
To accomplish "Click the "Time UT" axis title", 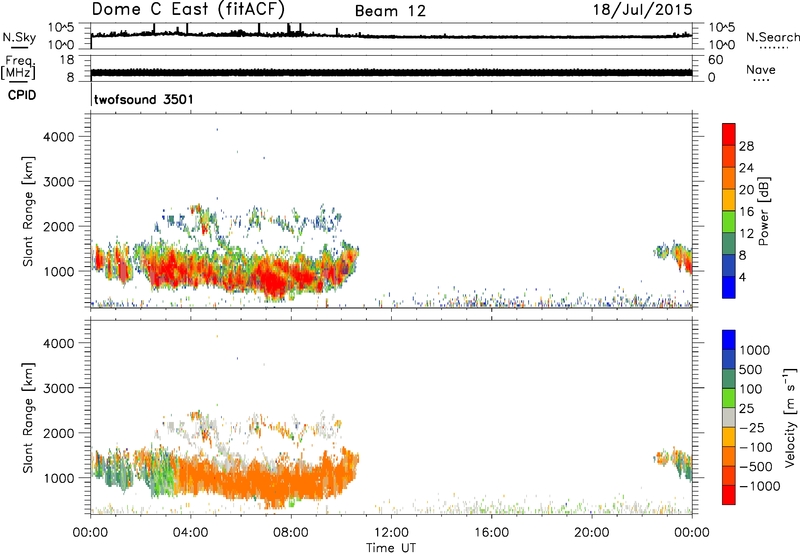I will pyautogui.click(x=391, y=548).
